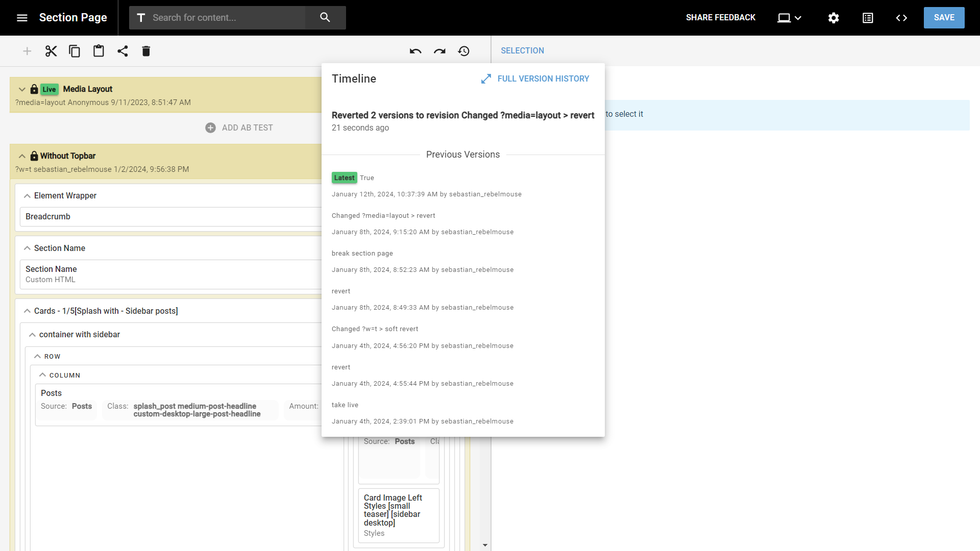Click the Search for content field

(x=225, y=18)
